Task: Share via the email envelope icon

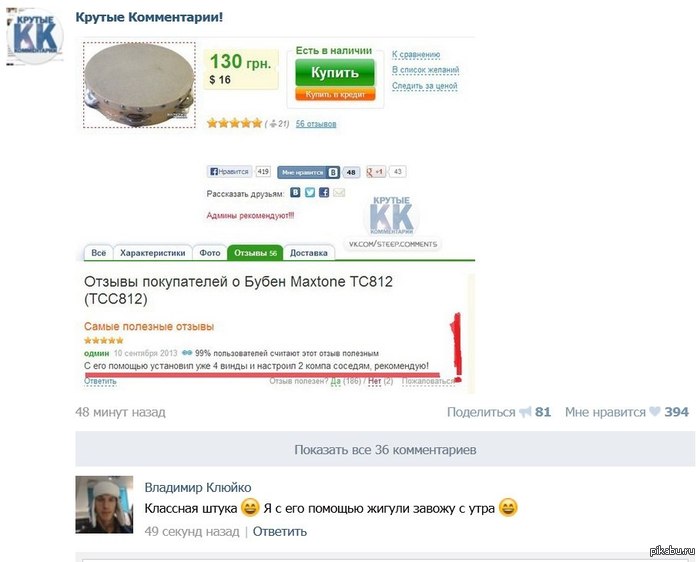Action: pyautogui.click(x=339, y=192)
